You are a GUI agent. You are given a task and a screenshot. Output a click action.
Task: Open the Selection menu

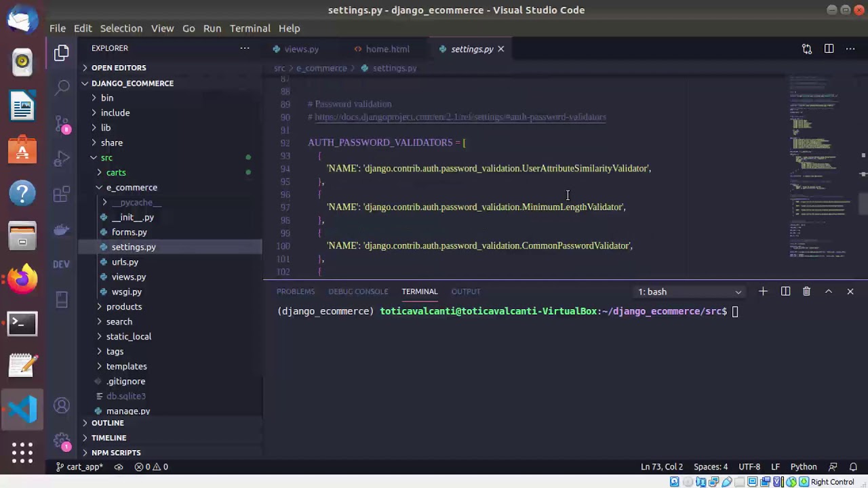pyautogui.click(x=121, y=28)
